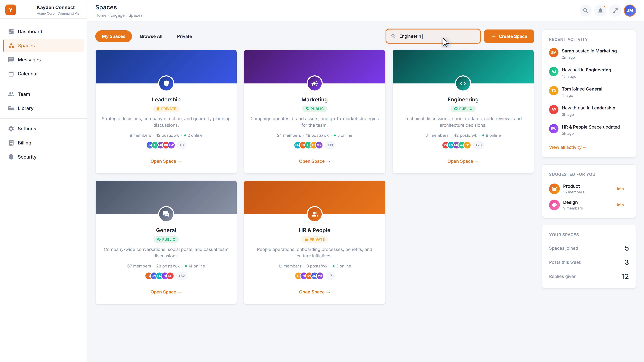Click the RP avatar in Recent Activity
This screenshot has height=362, width=644.
(x=554, y=110)
